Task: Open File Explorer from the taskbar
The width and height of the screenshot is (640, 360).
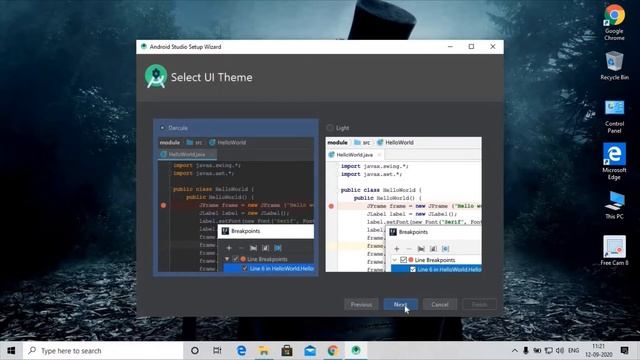Action: click(x=264, y=351)
